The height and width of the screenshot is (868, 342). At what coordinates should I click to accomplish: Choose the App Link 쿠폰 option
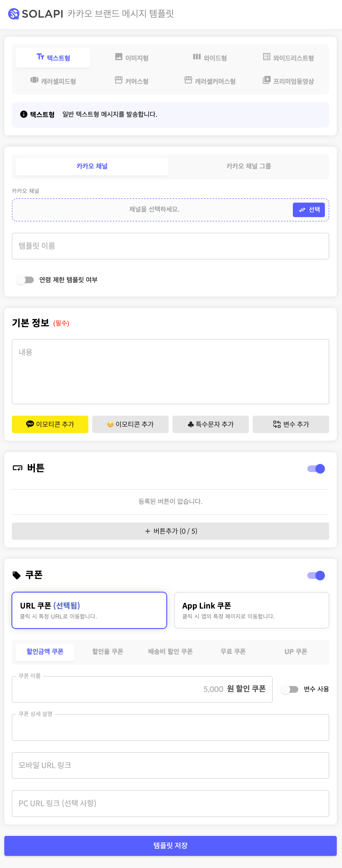252,610
